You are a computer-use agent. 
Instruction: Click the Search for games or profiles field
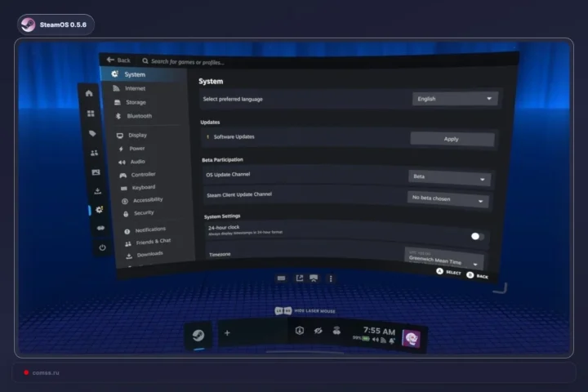[x=188, y=62]
